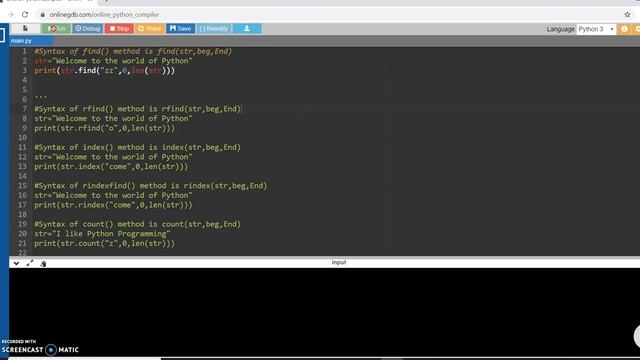This screenshot has width=640, height=360.
Task: Download the code with the download icon
Action: pyautogui.click(x=247, y=29)
